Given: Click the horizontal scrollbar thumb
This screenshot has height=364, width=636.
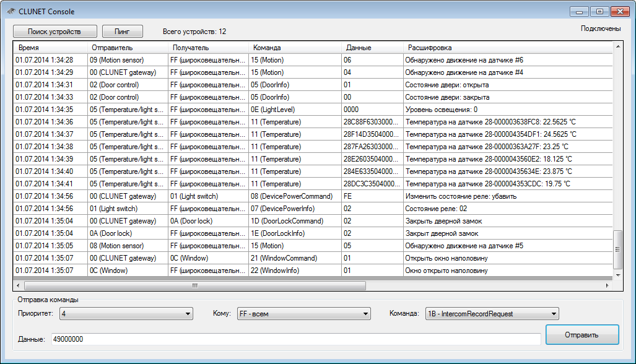Looking at the screenshot, I should tap(194, 286).
